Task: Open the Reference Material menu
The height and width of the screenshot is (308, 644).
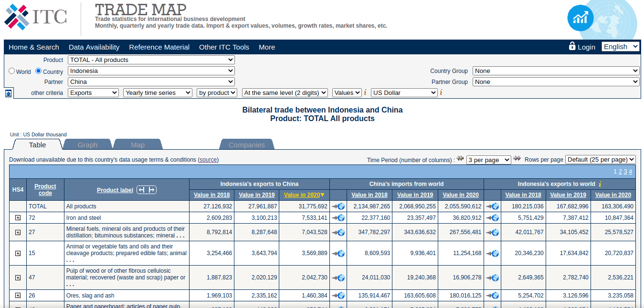Action: click(159, 47)
